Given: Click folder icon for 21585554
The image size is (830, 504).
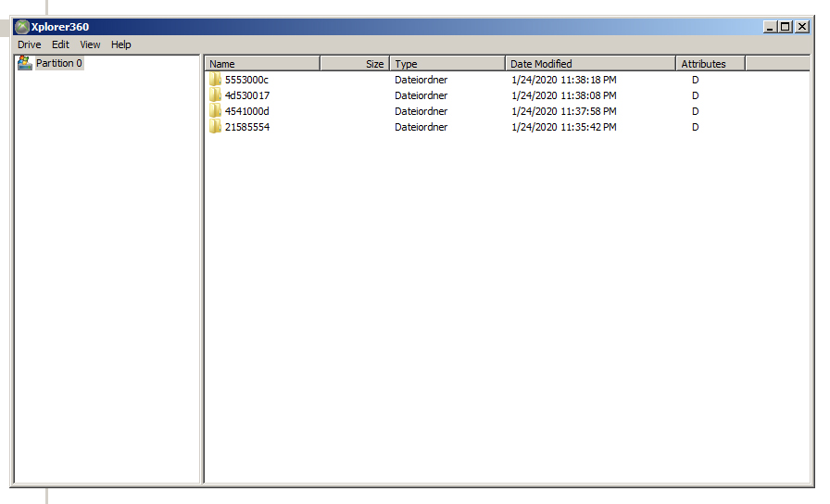Looking at the screenshot, I should tap(215, 127).
